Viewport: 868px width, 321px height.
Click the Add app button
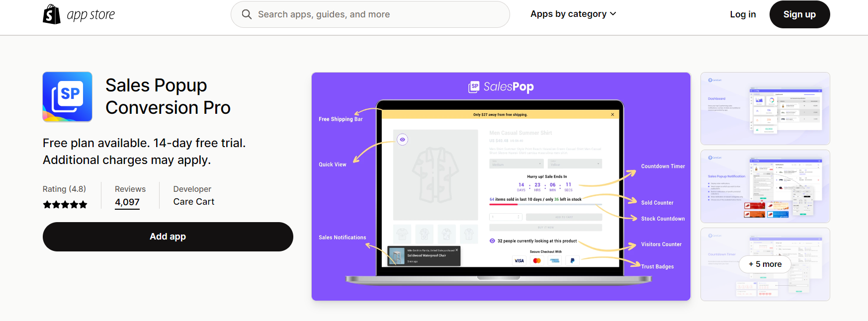click(168, 237)
